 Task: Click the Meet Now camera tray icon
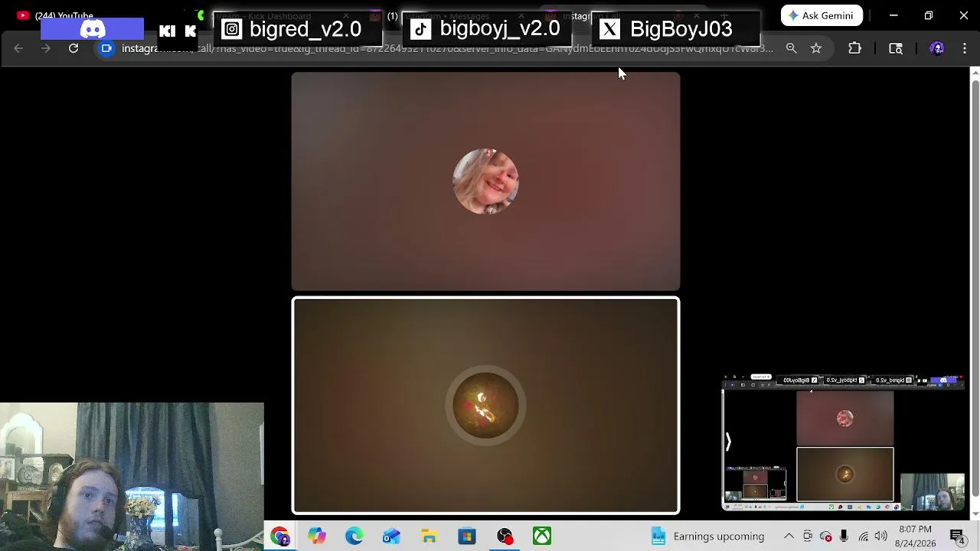(808, 536)
